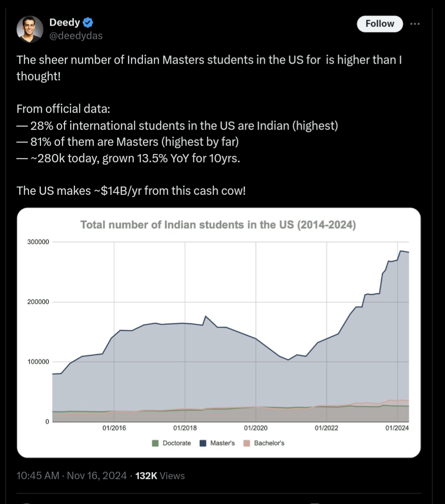Click the green Doctorate legend swatch

tap(155, 443)
